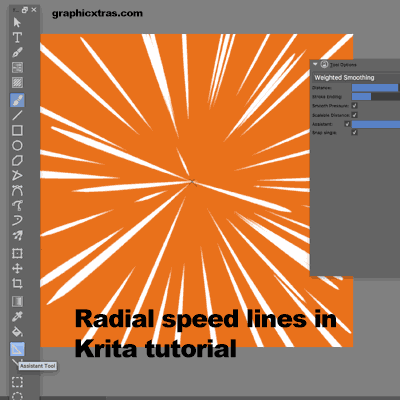Image resolution: width=400 pixels, height=400 pixels.
Task: Select the Gradient editing tool
Action: [17, 67]
